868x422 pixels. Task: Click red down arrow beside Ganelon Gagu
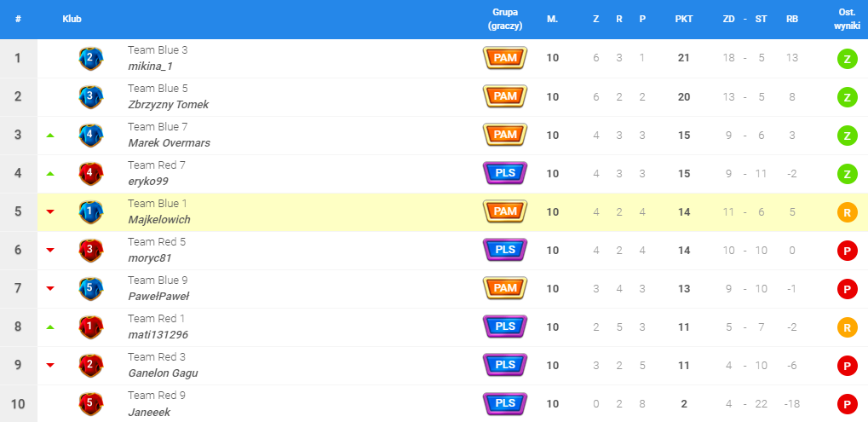(x=50, y=366)
